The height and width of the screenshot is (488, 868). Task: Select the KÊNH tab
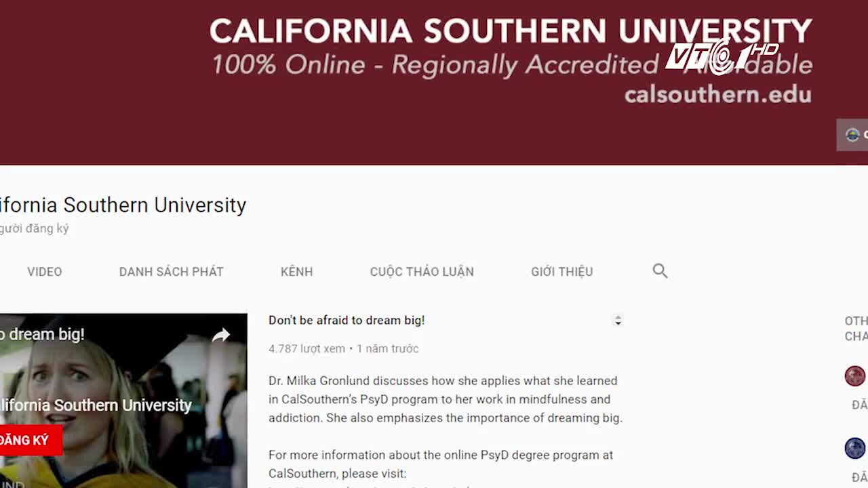296,272
